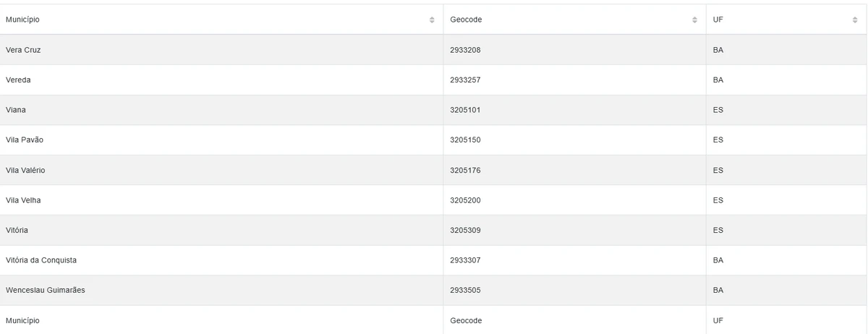The width and height of the screenshot is (868, 334).
Task: Click the footer Município label
Action: (x=22, y=320)
